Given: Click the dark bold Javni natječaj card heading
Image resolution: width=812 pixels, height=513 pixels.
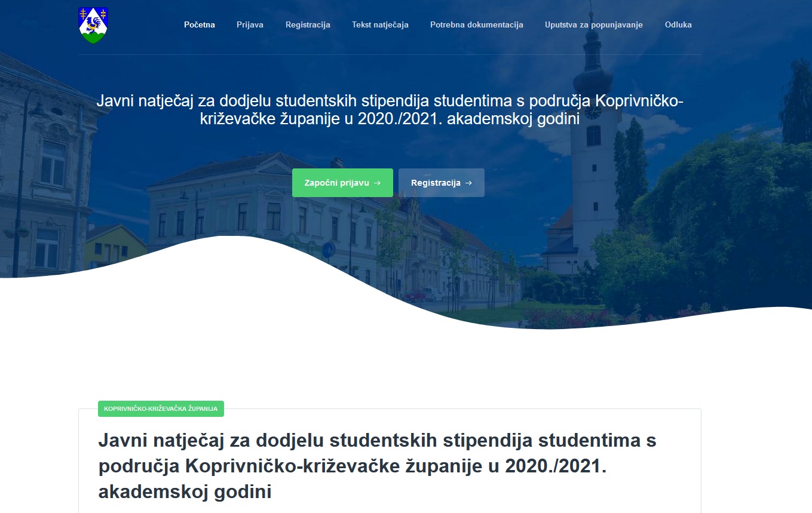Looking at the screenshot, I should coord(376,466).
